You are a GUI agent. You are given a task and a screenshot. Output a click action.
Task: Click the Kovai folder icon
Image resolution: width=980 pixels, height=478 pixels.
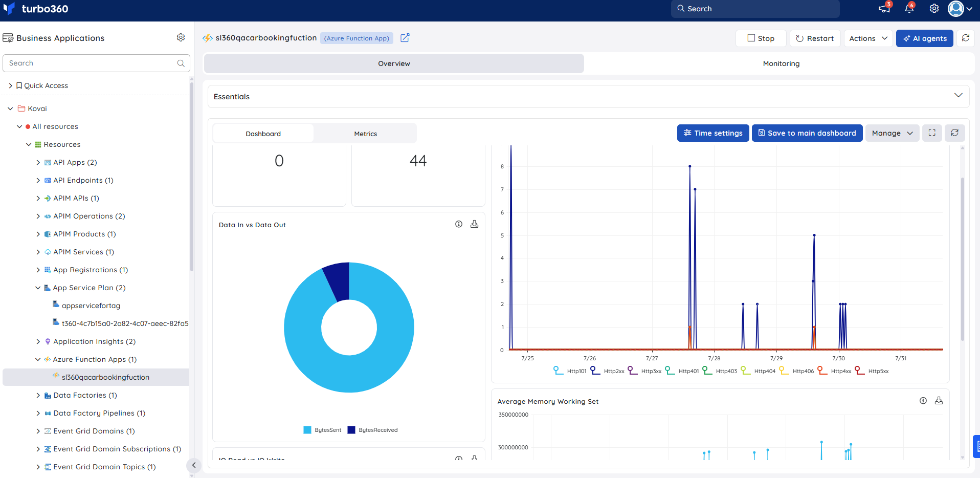click(x=21, y=108)
